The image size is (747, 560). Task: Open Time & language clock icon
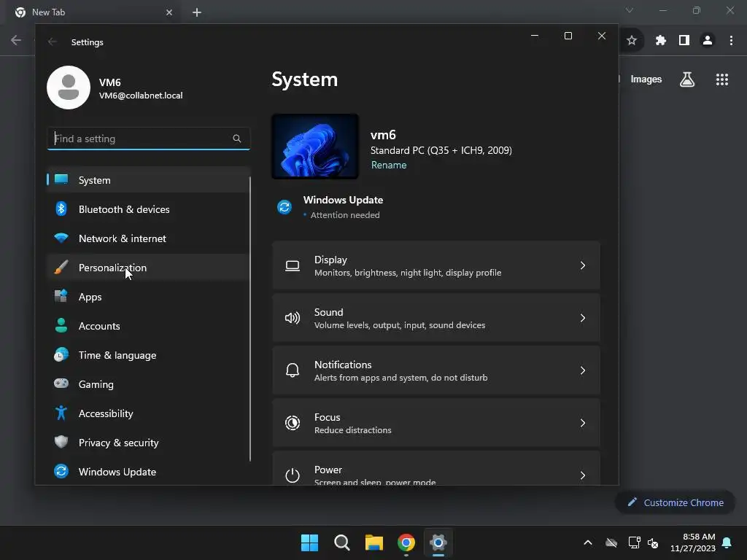point(61,355)
